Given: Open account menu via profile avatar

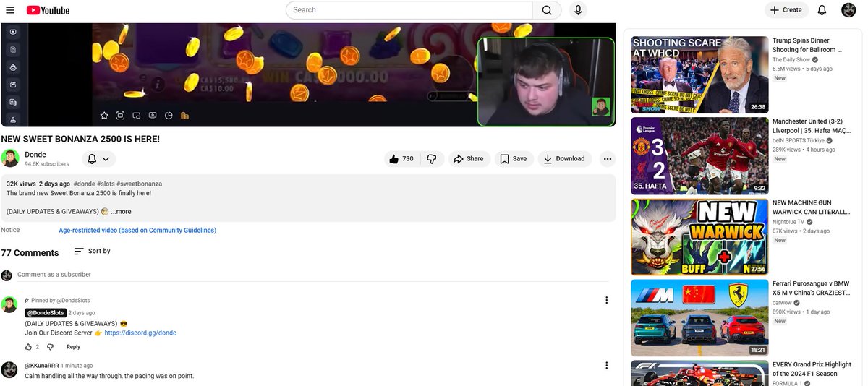Looking at the screenshot, I should coord(849,10).
